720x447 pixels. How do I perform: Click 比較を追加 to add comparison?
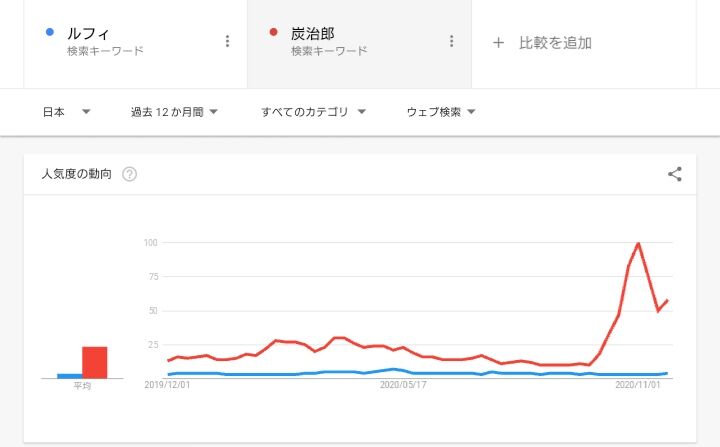coord(555,43)
